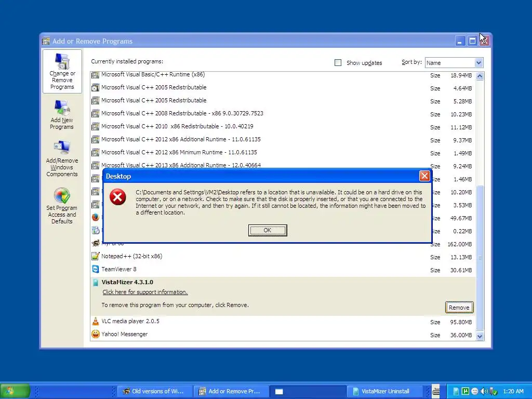
Task: Minimize the Add or Remove Programs window
Action: point(460,41)
